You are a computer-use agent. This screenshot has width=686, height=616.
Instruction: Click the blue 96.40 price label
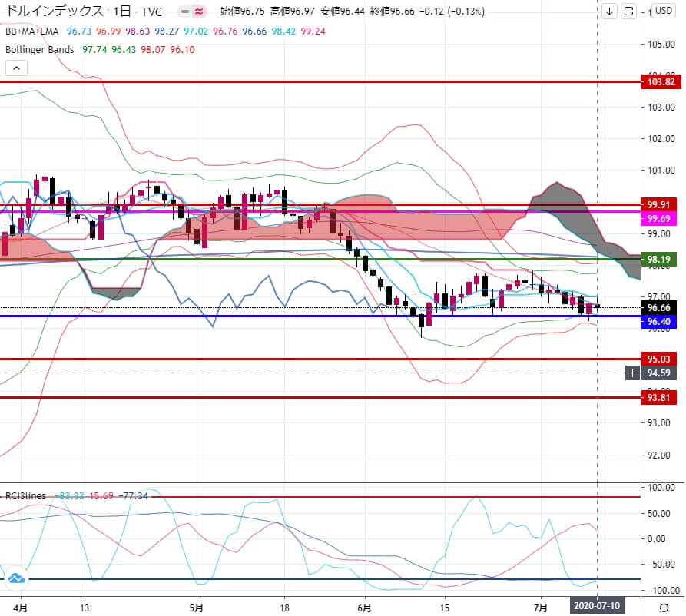point(658,322)
